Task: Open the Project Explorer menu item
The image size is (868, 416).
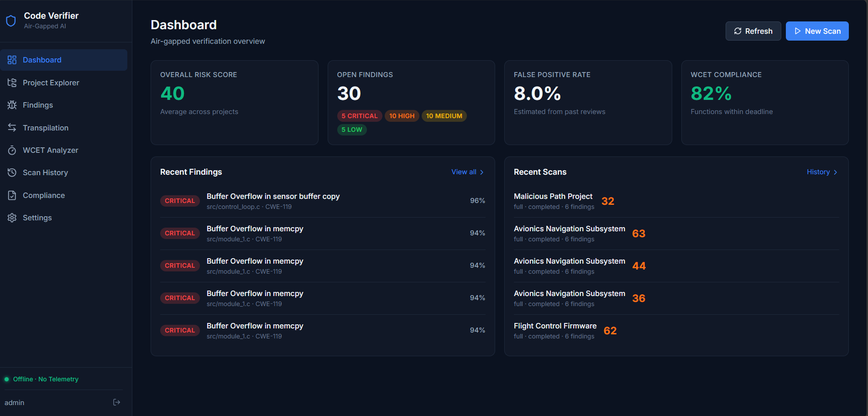Action: coord(64,83)
